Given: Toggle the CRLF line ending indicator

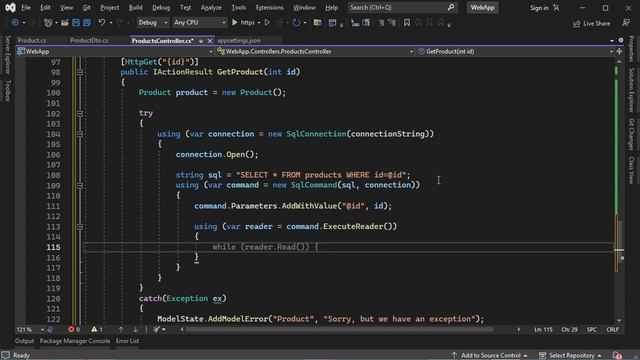Looking at the screenshot, I should pos(612,329).
